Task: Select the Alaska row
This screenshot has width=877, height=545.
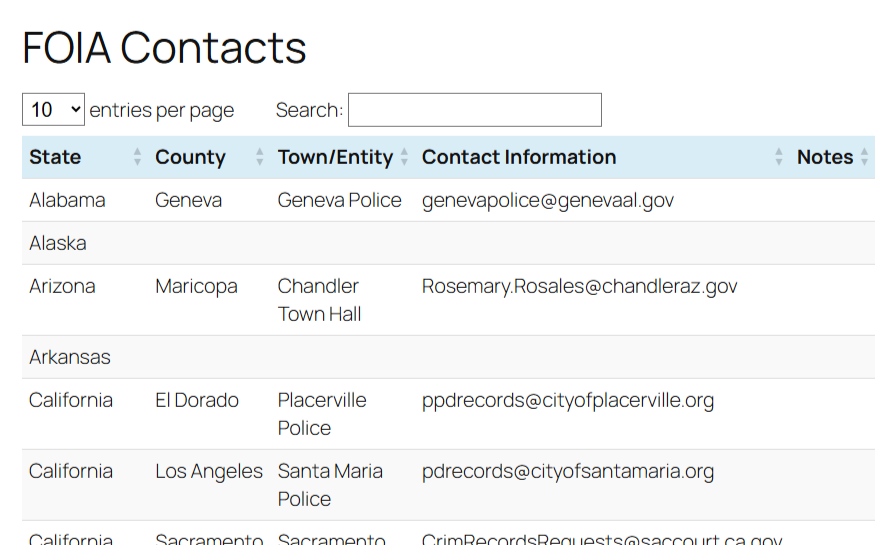Action: point(58,243)
